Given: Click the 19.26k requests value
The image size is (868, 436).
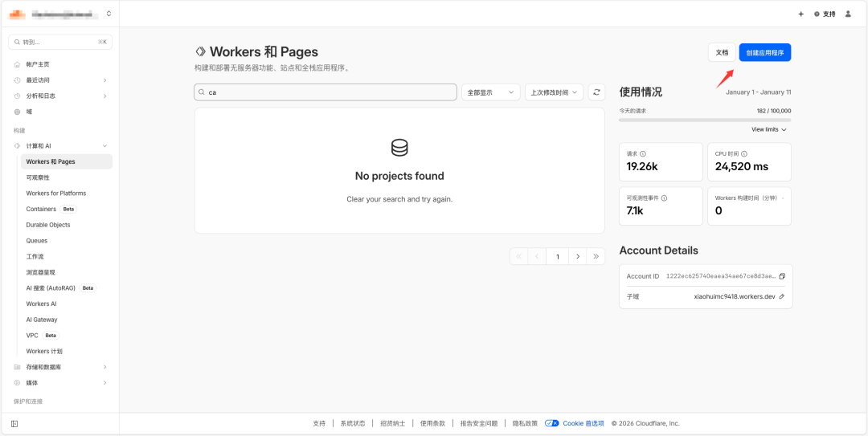Looking at the screenshot, I should click(x=642, y=166).
